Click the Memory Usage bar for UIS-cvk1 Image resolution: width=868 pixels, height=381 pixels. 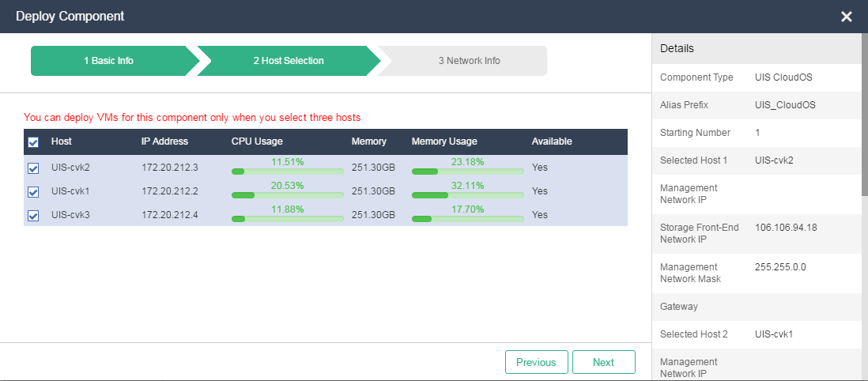(467, 194)
